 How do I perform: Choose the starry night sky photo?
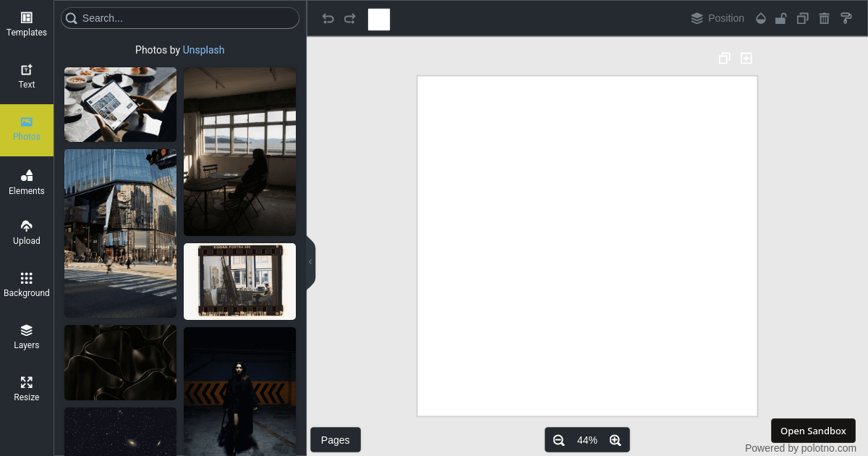[120, 431]
